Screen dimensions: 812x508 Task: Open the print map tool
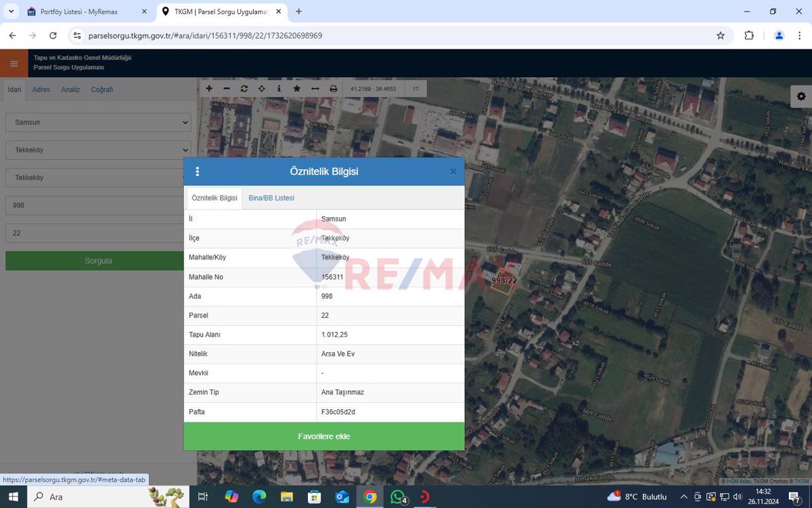332,88
